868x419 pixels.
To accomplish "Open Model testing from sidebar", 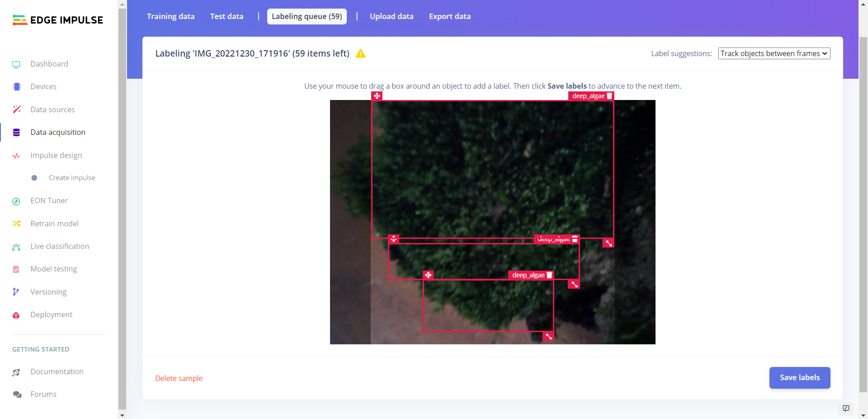I will point(54,269).
